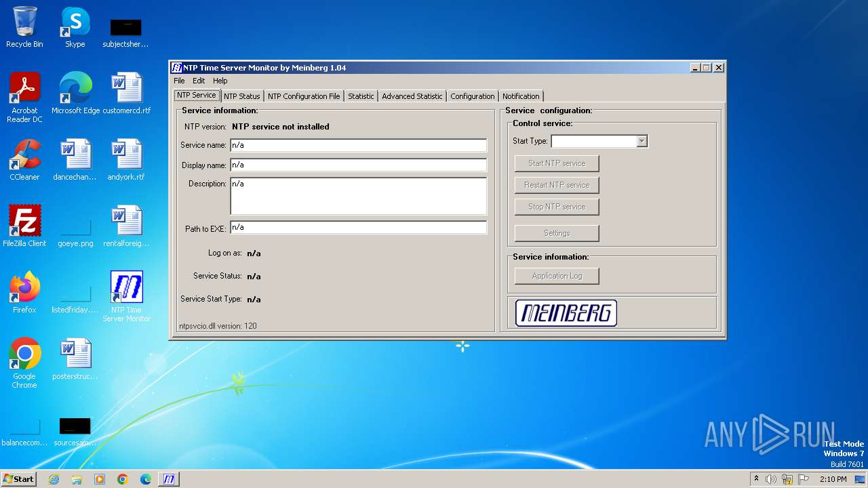
Task: Open customercd.rtf document icon
Action: [x=127, y=94]
